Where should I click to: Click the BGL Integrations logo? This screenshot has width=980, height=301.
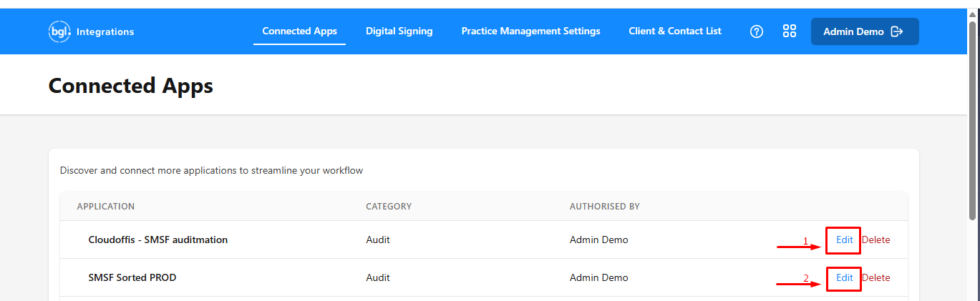[91, 31]
